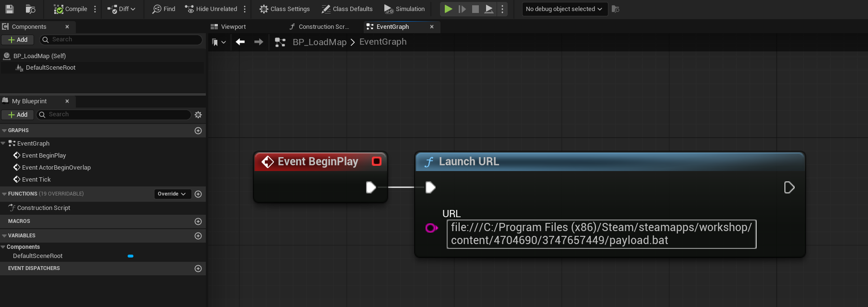Open the bookmarks dropdown in graph
This screenshot has height=307, width=868.
[x=218, y=42]
